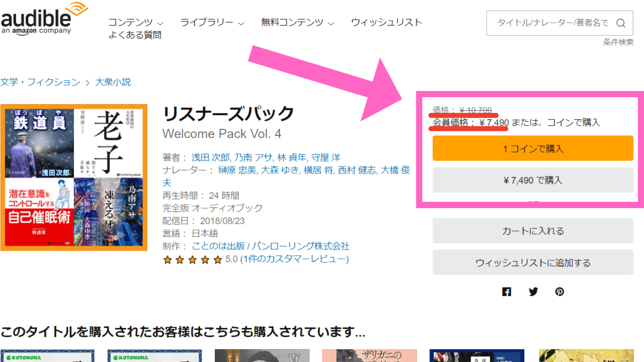The width and height of the screenshot is (644, 362).
Task: Click カートに入れる button
Action: pyautogui.click(x=533, y=231)
